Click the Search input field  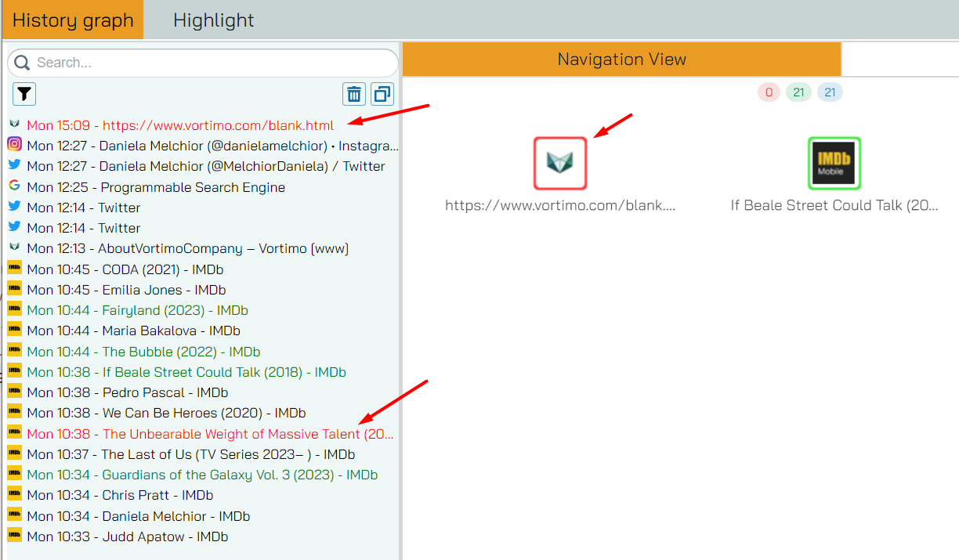tap(204, 63)
